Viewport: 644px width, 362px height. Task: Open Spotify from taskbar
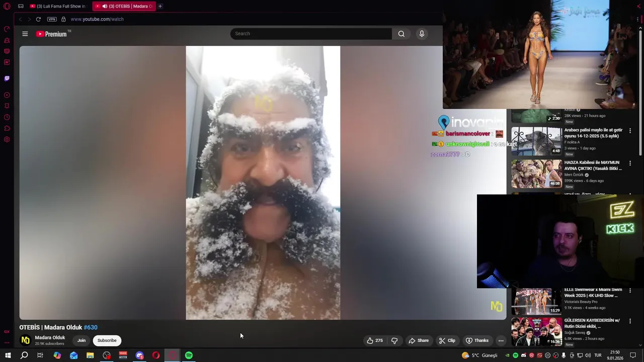click(x=189, y=355)
